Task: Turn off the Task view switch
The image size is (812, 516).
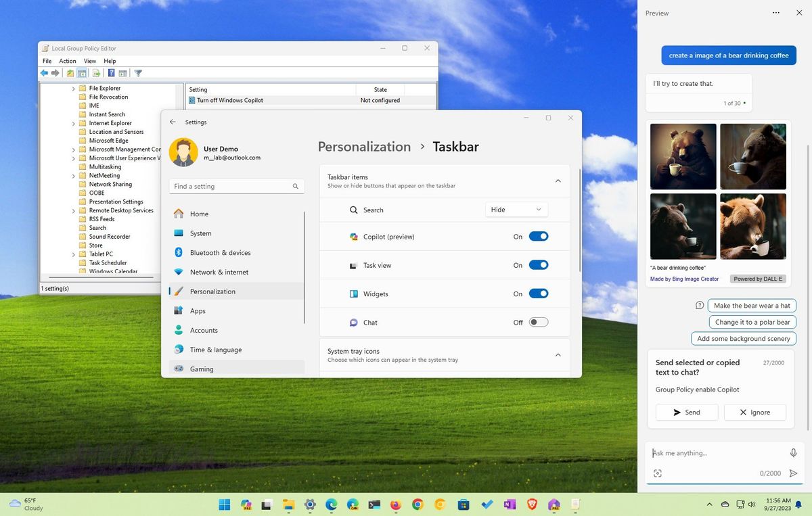Action: 539,264
